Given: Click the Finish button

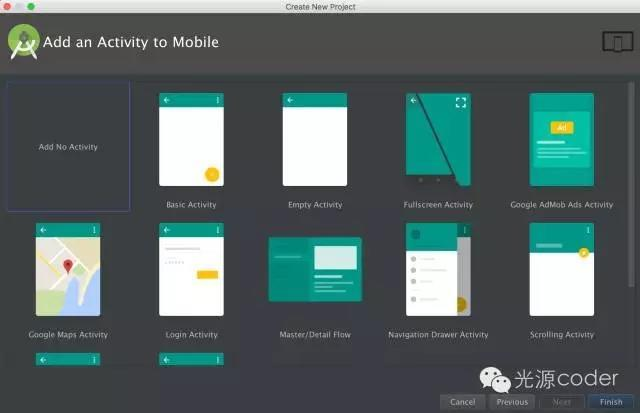Looking at the screenshot, I should pyautogui.click(x=611, y=402).
